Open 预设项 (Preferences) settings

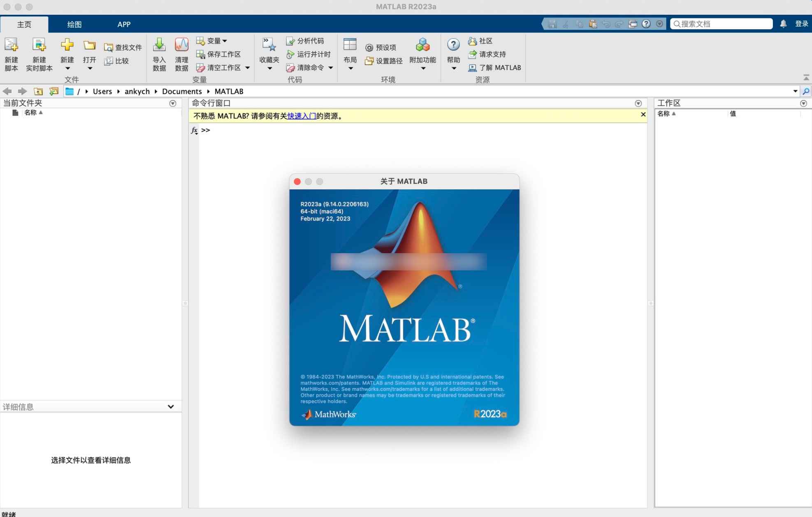(x=382, y=47)
